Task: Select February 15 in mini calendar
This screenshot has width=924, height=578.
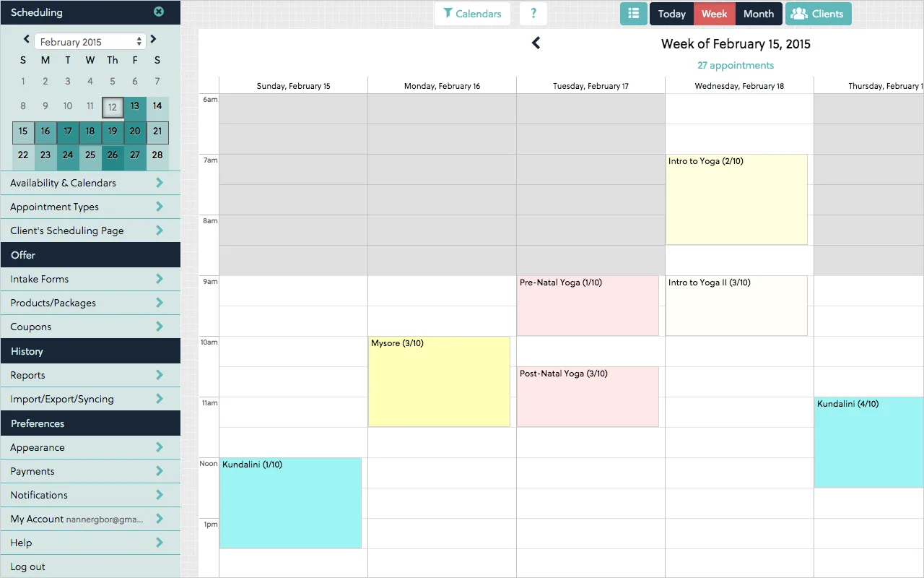Action: pos(23,132)
